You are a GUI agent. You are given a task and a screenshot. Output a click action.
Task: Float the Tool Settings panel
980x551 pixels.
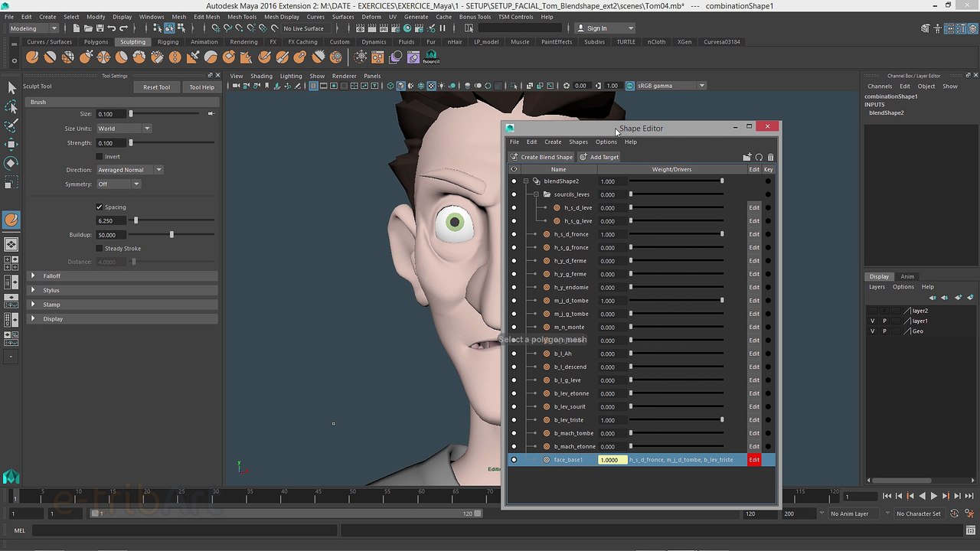click(x=211, y=76)
